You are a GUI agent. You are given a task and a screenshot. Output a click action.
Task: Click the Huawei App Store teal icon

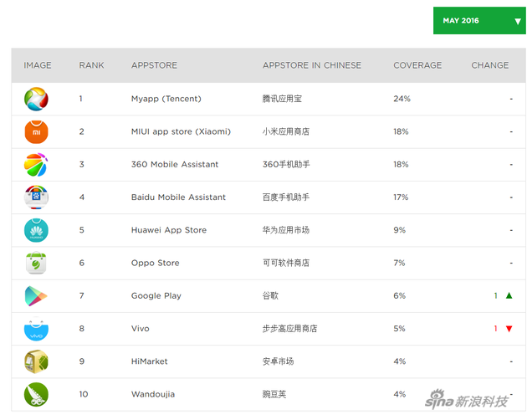[36, 230]
